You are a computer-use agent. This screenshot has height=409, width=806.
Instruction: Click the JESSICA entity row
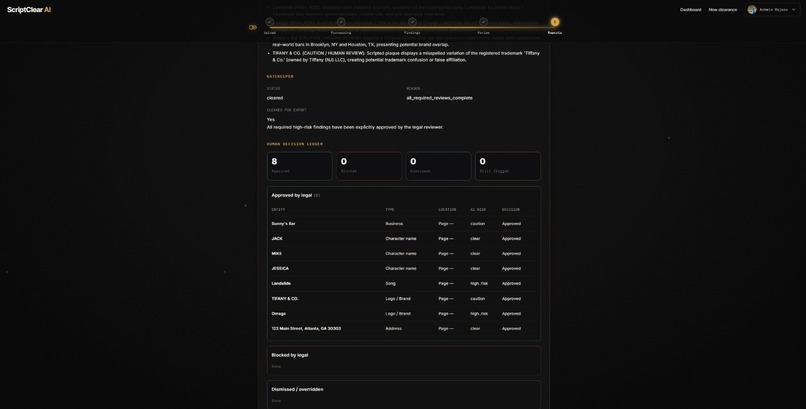404,268
